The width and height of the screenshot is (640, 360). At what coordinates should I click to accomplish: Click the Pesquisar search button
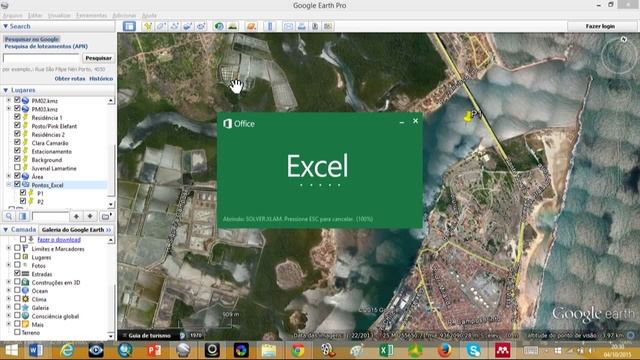pos(98,58)
